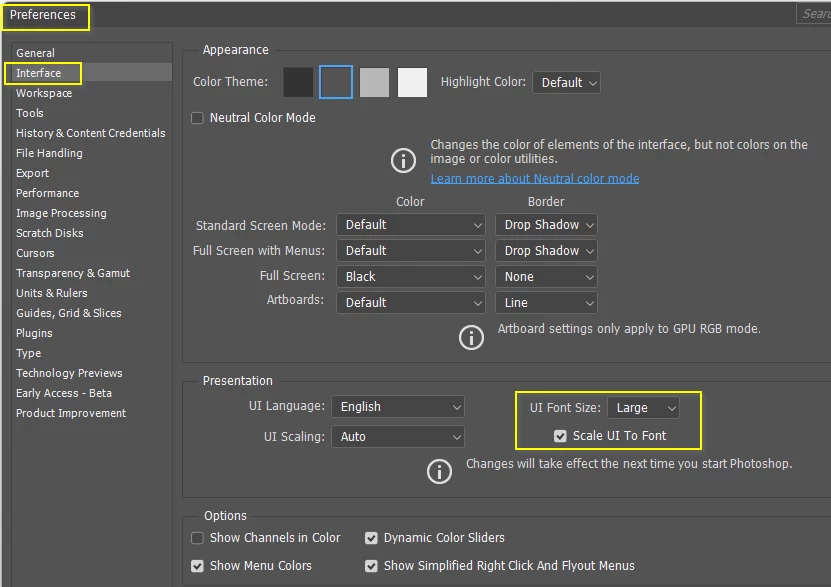This screenshot has height=587, width=831.
Task: Click the restart Photoshop info icon
Action: [439, 472]
